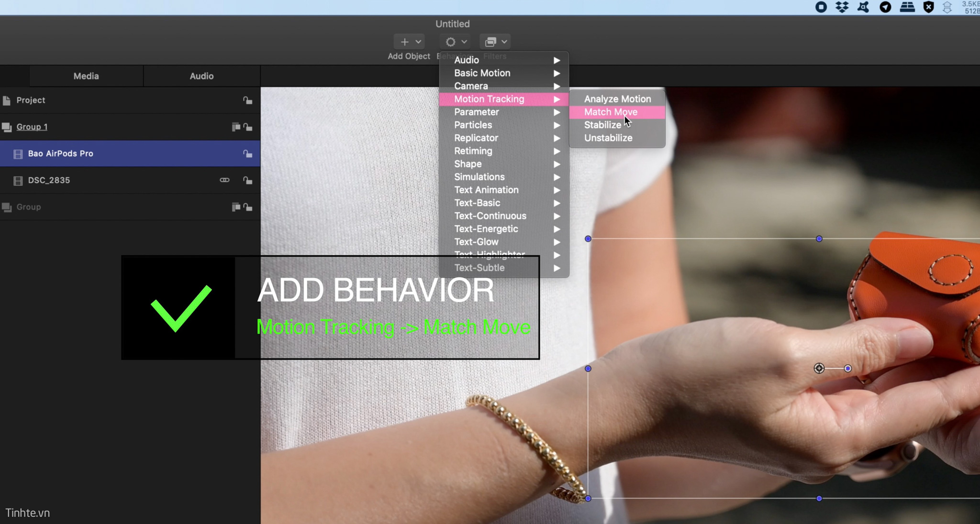Open the Basic Motion submenu
Viewport: 980px width, 524px height.
(504, 73)
